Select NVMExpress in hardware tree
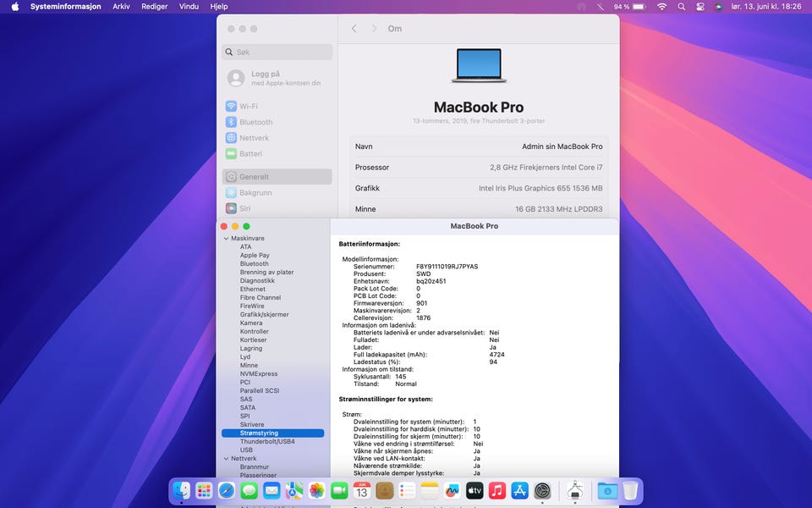The height and width of the screenshot is (508, 812). tap(259, 373)
